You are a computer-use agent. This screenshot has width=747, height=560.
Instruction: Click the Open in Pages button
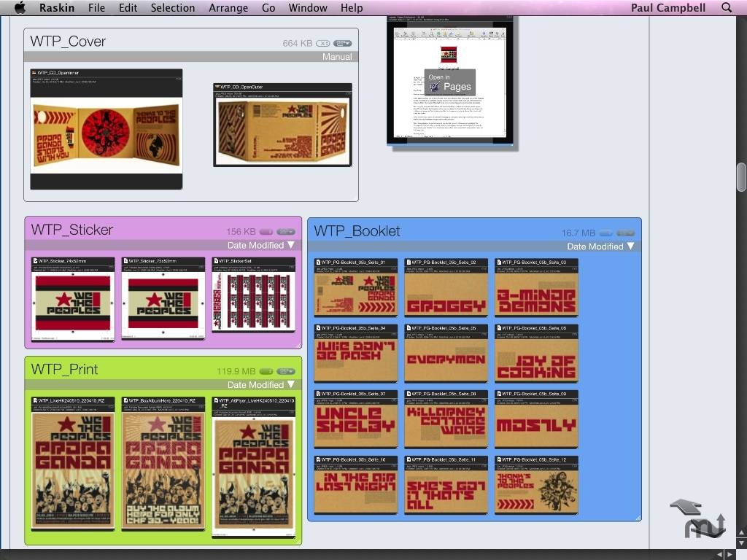(449, 82)
